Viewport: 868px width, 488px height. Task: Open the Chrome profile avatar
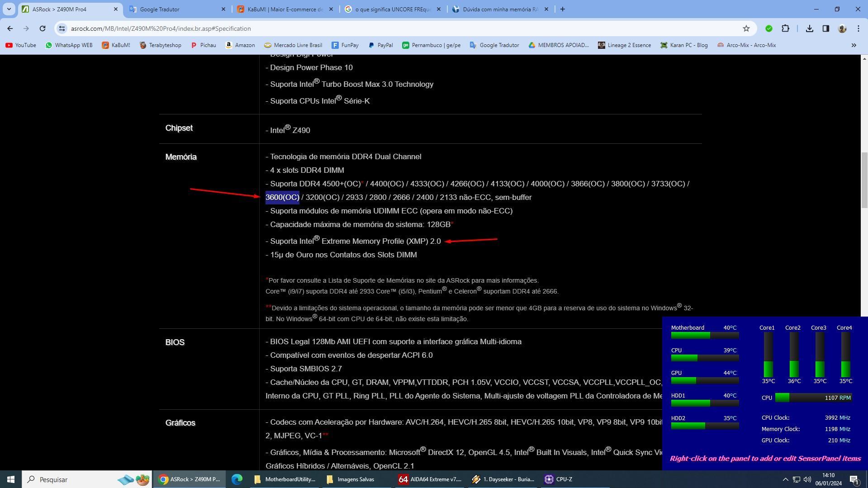842,28
